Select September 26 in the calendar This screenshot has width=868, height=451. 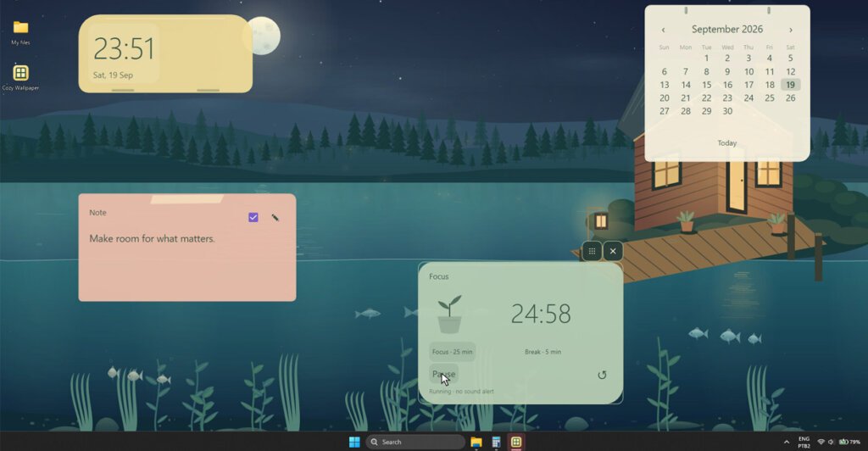[x=791, y=98]
